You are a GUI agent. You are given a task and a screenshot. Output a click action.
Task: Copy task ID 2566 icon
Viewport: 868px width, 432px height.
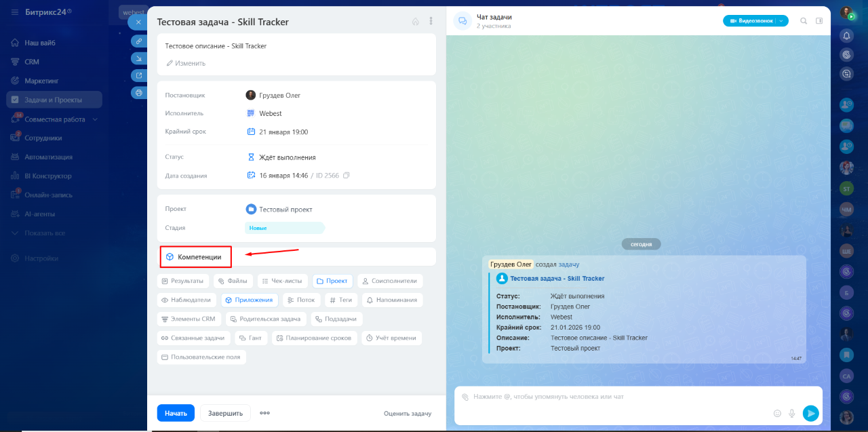click(346, 176)
